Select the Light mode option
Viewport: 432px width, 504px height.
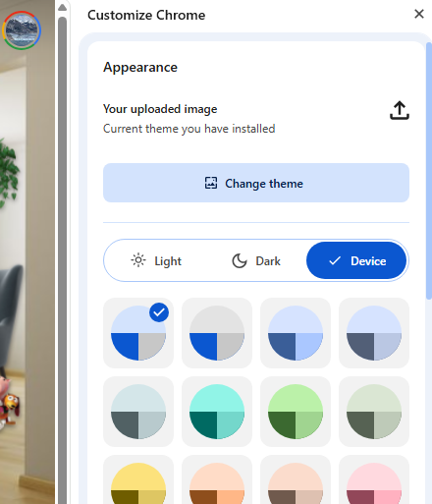coord(156,261)
